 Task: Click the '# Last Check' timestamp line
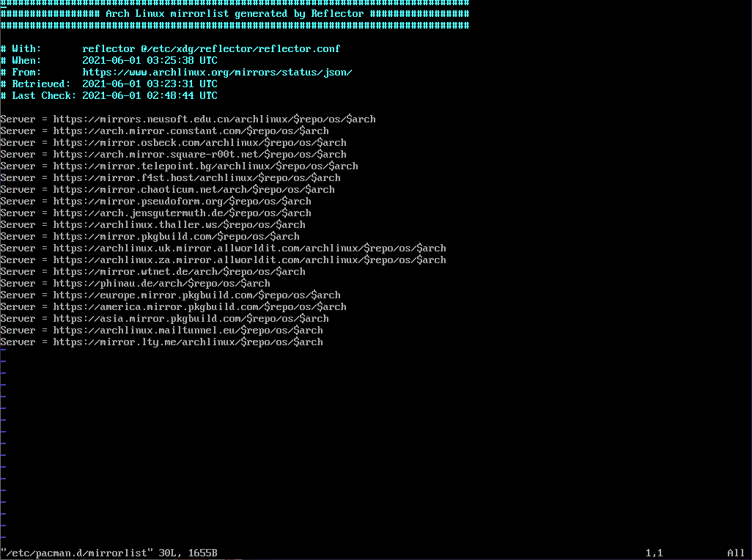[109, 95]
